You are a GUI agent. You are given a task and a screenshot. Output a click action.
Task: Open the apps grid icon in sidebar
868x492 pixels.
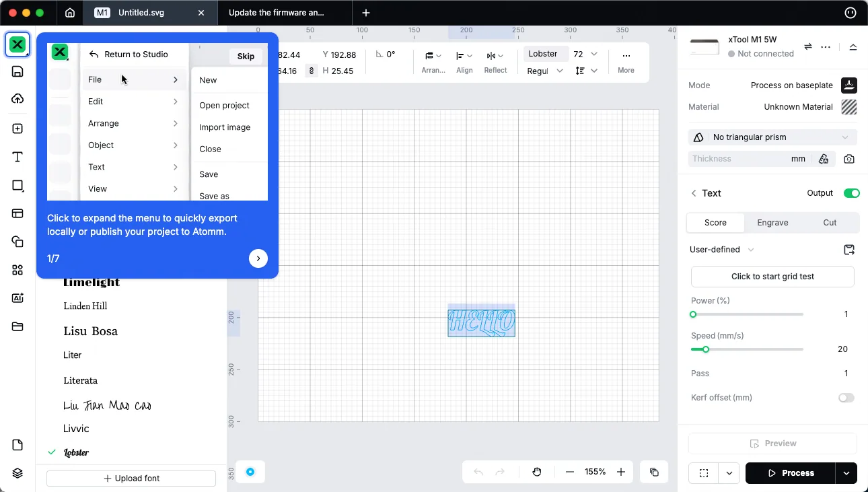click(17, 270)
